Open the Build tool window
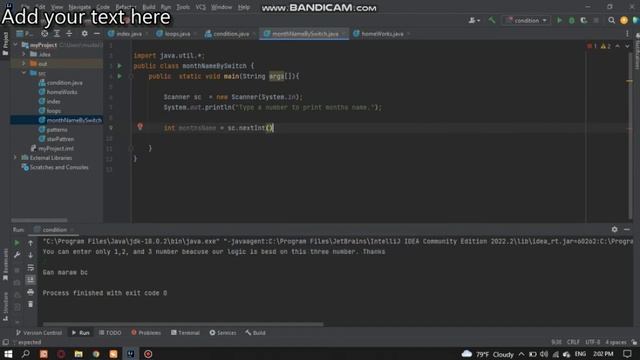This screenshot has width=640, height=360. click(256, 333)
